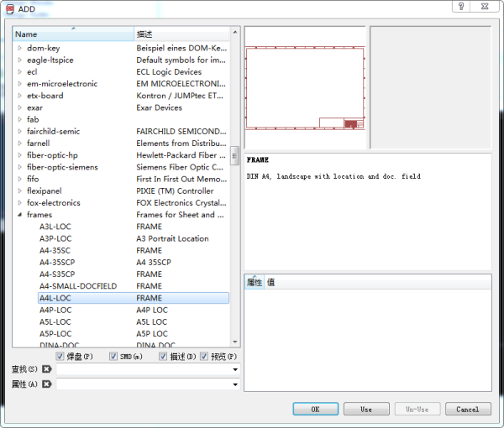Click the 值 column header
This screenshot has width=504, height=428.
pos(378,282)
